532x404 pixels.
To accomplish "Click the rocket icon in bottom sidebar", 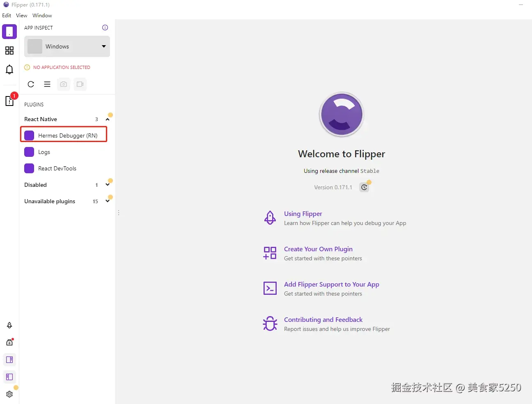I will click(x=9, y=325).
